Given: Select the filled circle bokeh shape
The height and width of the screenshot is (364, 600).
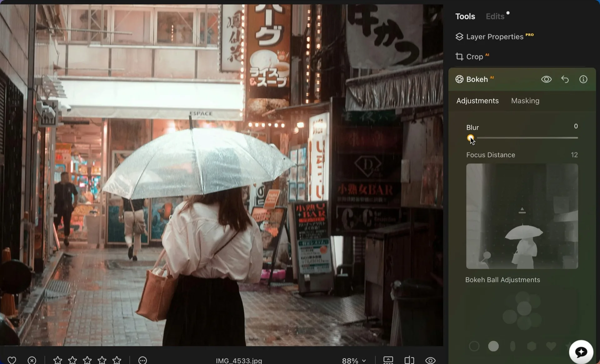Looking at the screenshot, I should (493, 346).
